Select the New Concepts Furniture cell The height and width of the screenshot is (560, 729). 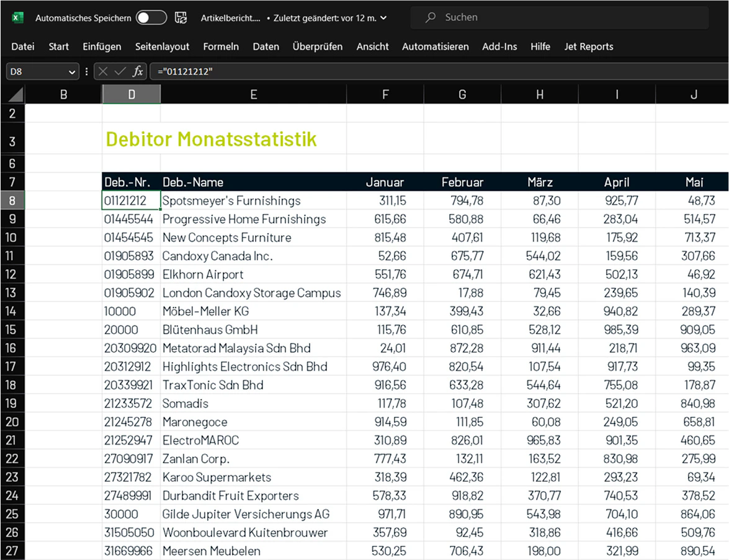point(253,238)
